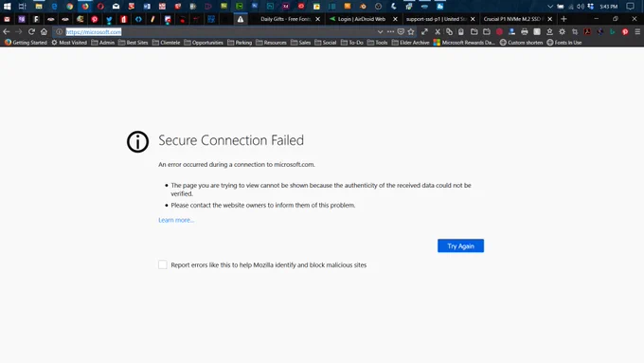Viewport: 644px width, 363px height.
Task: Open the gear settings icon in the toolbar
Action: coord(562,31)
